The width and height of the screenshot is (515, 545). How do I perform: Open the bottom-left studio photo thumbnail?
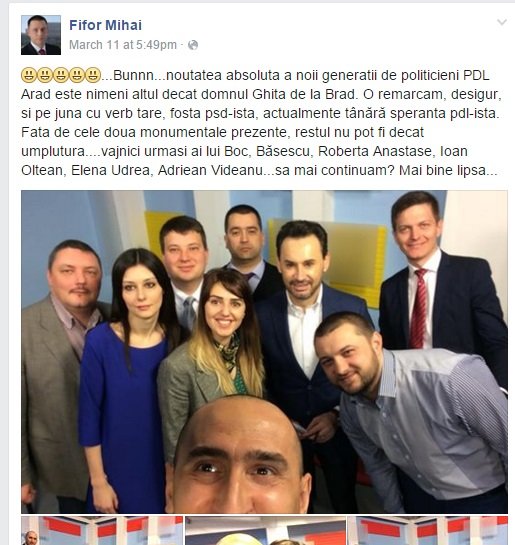click(x=102, y=530)
